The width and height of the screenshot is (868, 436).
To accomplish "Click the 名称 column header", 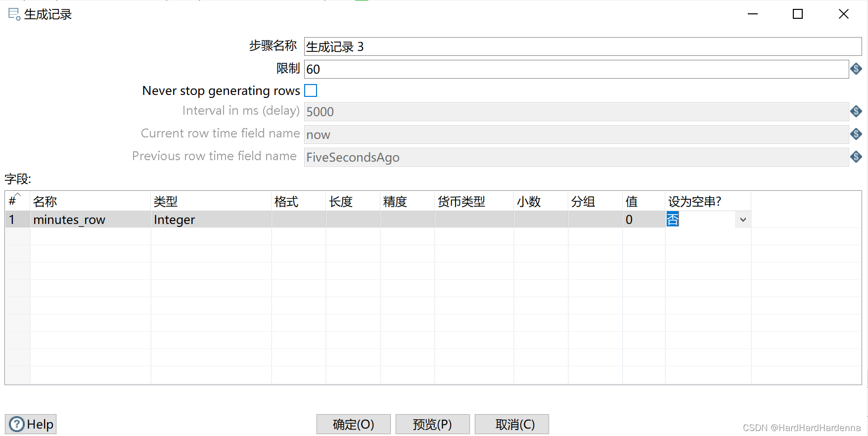I will 91,201.
